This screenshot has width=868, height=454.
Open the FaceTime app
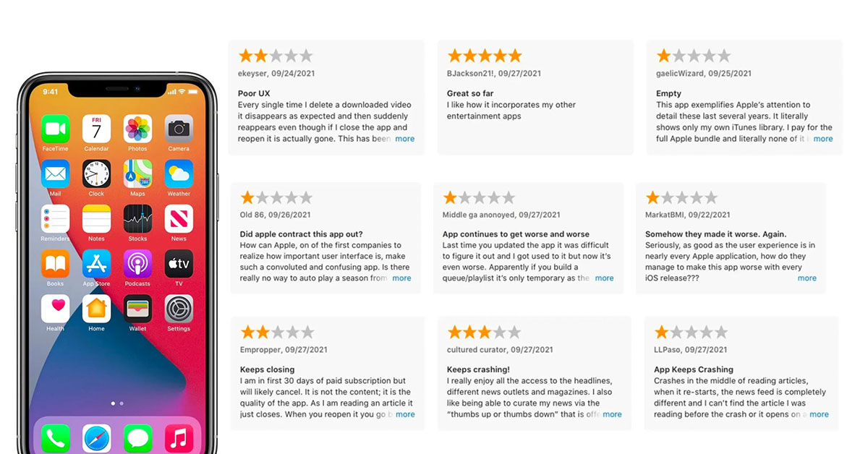point(55,129)
